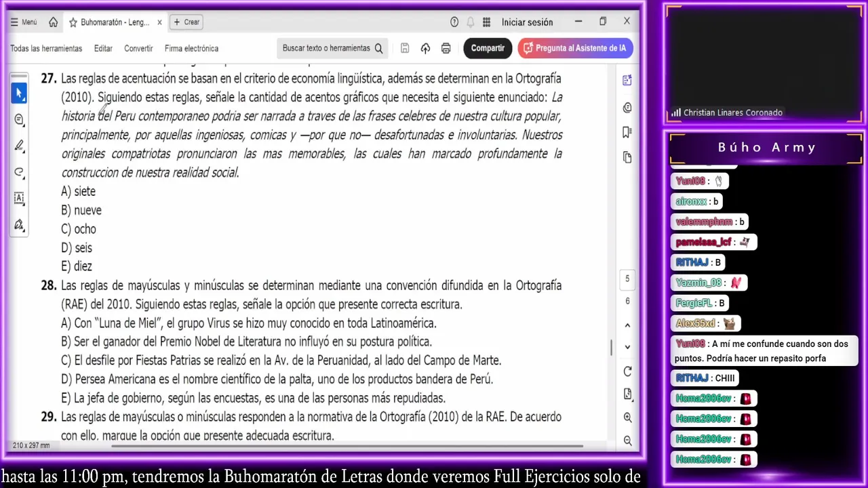The height and width of the screenshot is (488, 868).
Task: Open the comments panel icon
Action: pyautogui.click(x=627, y=107)
